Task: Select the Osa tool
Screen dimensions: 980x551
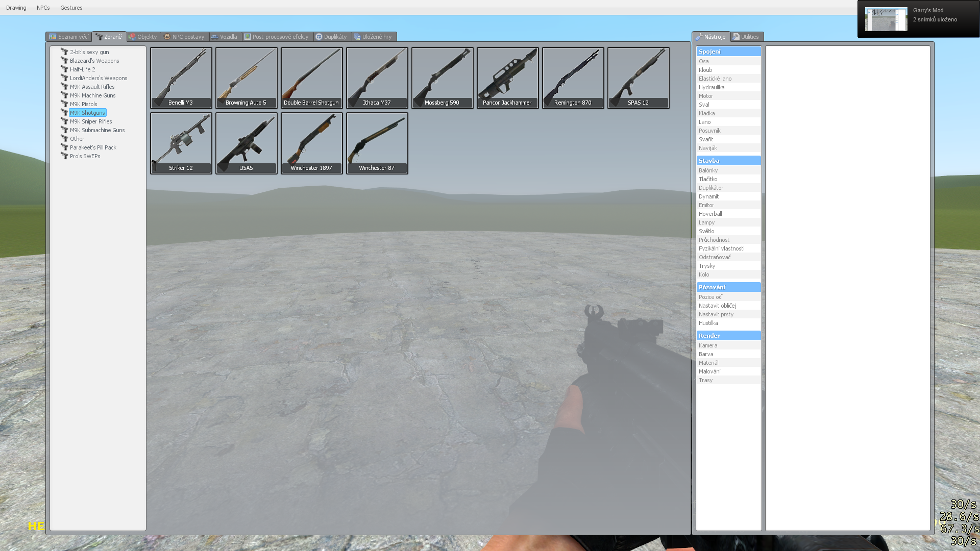Action: coord(728,61)
